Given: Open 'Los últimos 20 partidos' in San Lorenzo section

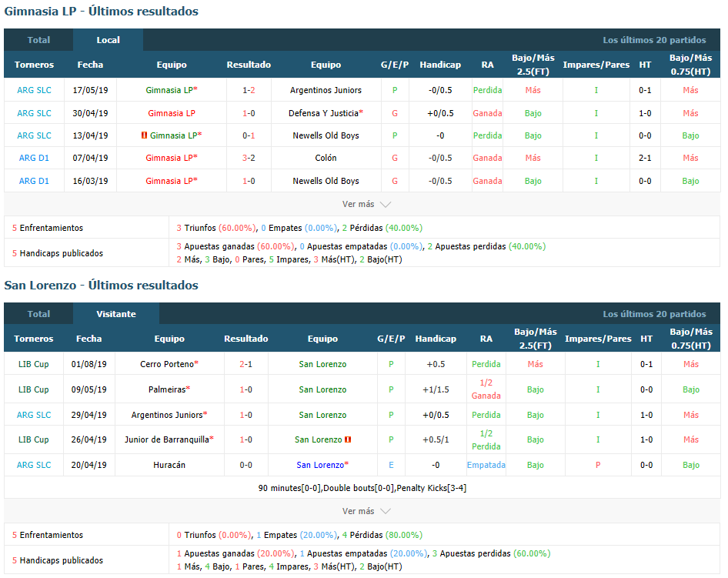Looking at the screenshot, I should point(654,314).
